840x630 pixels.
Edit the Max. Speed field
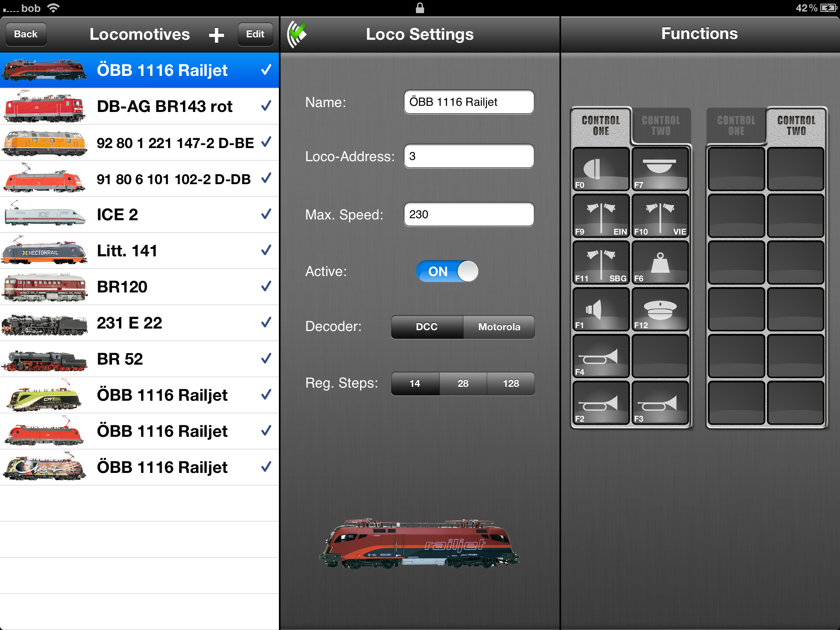(469, 214)
